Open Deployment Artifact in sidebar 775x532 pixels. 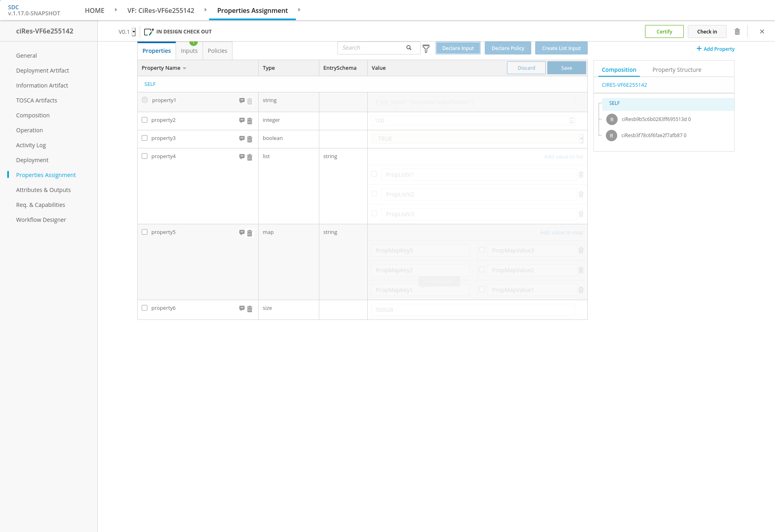pyautogui.click(x=42, y=71)
